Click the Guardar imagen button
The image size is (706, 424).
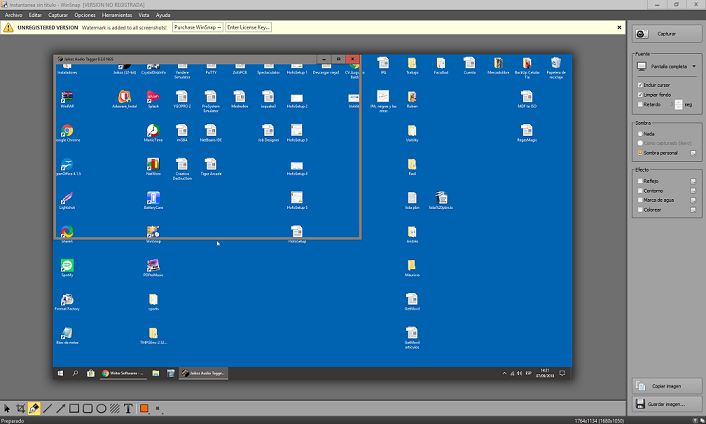667,404
